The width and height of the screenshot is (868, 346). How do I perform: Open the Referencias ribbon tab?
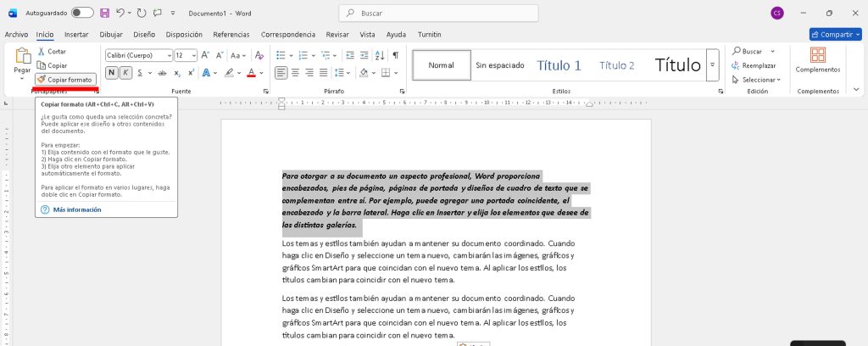(231, 35)
